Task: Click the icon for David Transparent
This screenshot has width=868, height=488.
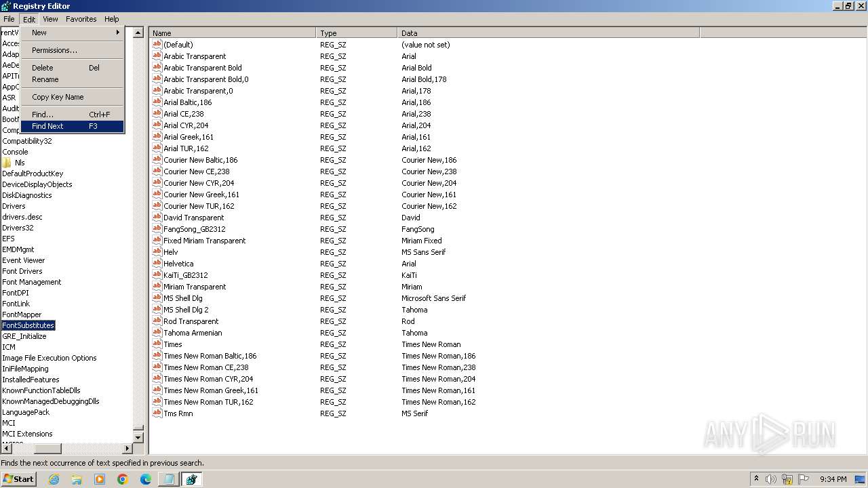Action: click(157, 218)
